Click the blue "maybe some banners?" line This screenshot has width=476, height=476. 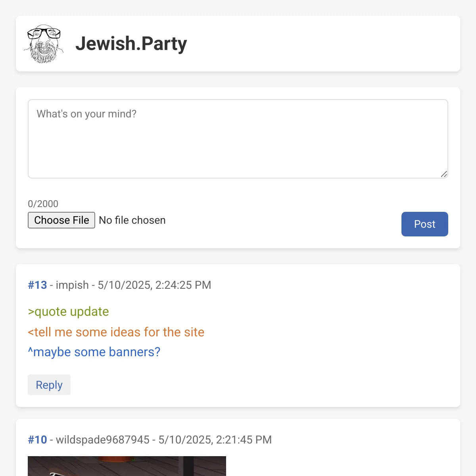pos(94,352)
